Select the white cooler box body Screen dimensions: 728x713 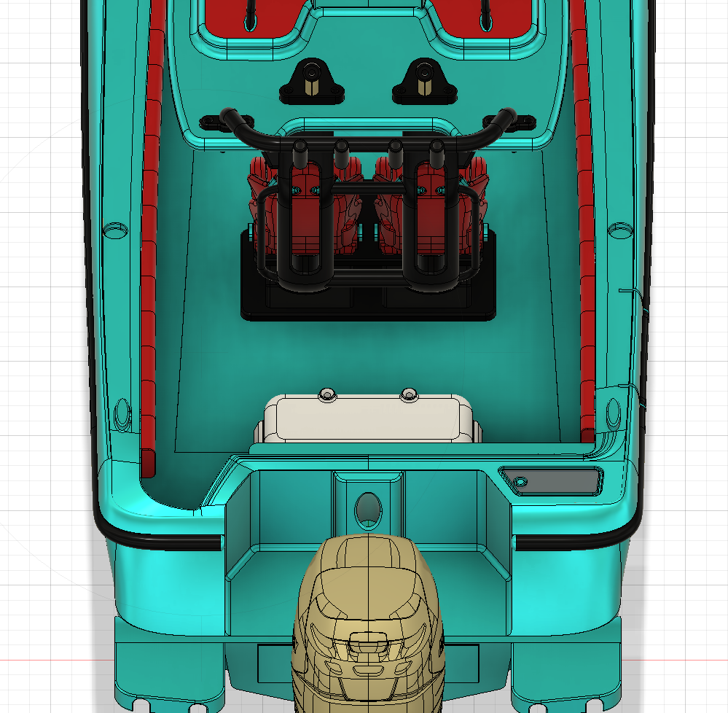point(368,419)
